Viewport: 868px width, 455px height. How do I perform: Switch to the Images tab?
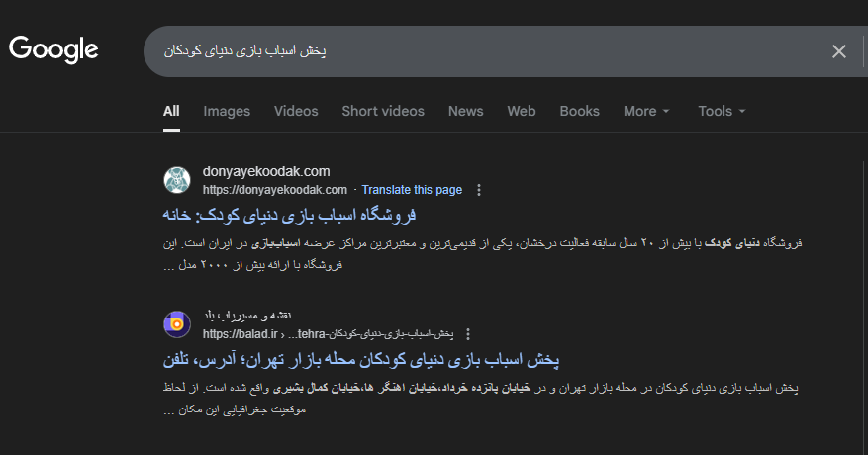(x=227, y=111)
